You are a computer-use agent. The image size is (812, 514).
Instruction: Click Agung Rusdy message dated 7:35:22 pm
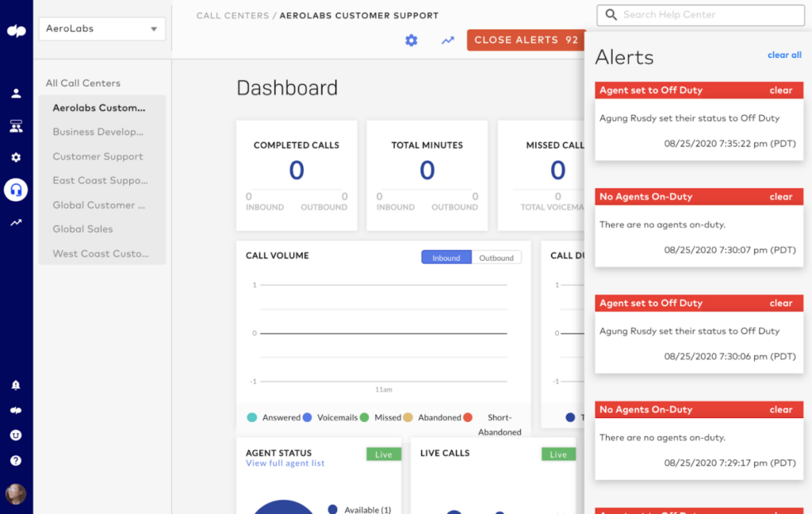pos(689,118)
